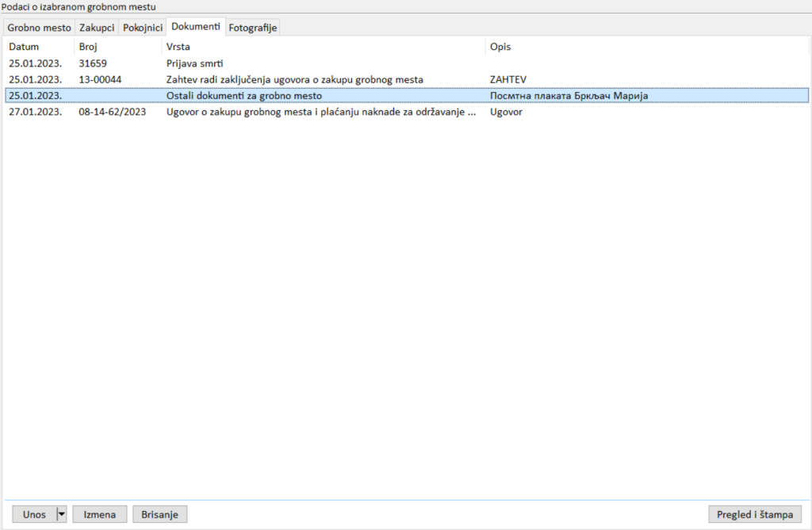
Task: Click the Opis column header
Action: [x=500, y=47]
